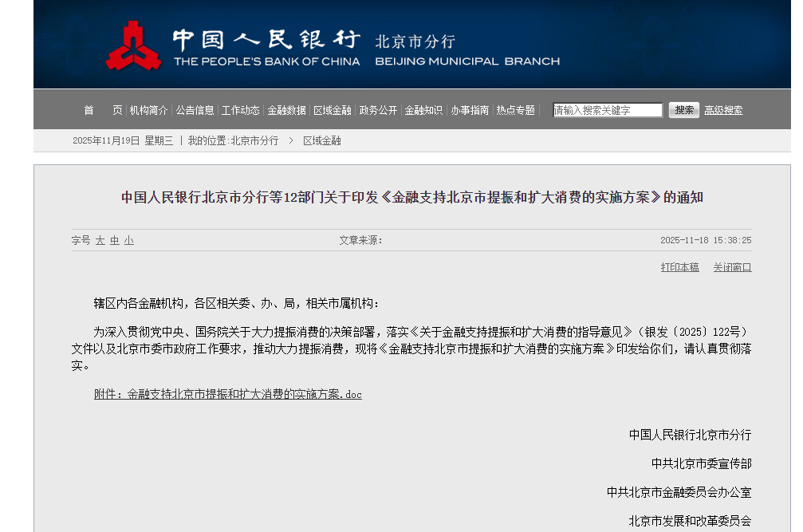Open the 首页 home menu item
Viewport: 803px width, 532px height.
(103, 110)
